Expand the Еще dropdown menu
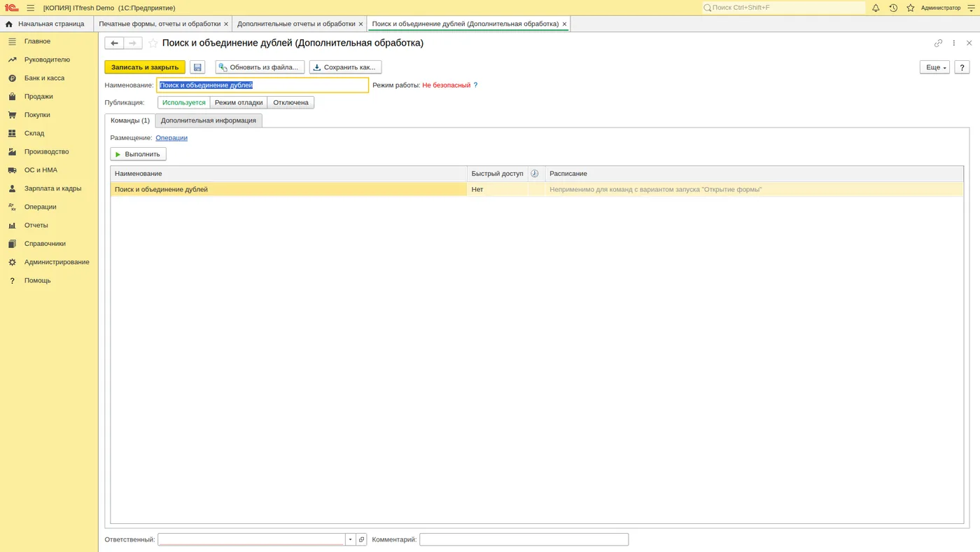The image size is (980, 552). 934,67
